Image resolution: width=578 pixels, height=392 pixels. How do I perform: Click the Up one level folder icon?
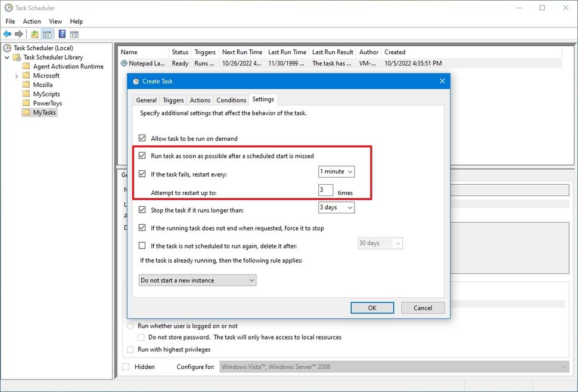click(35, 35)
